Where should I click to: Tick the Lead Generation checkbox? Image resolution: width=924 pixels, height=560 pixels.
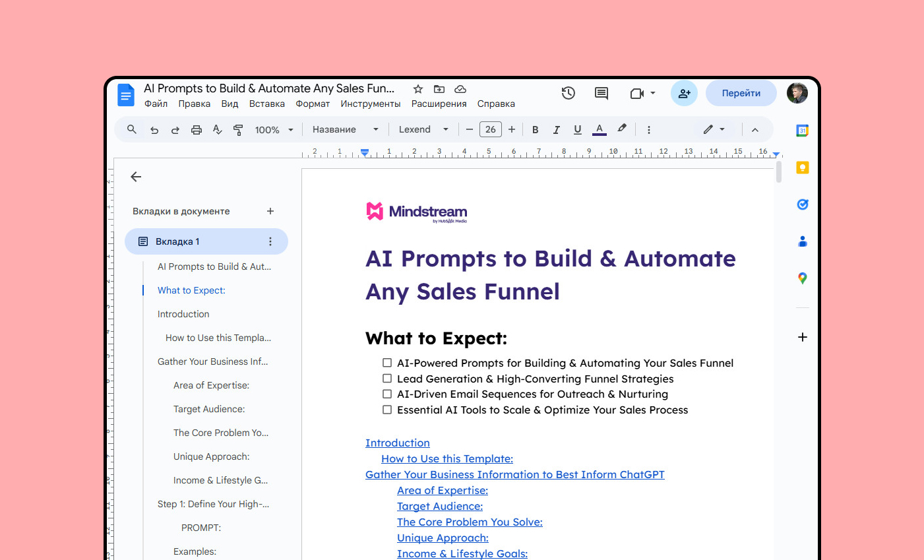pos(387,379)
